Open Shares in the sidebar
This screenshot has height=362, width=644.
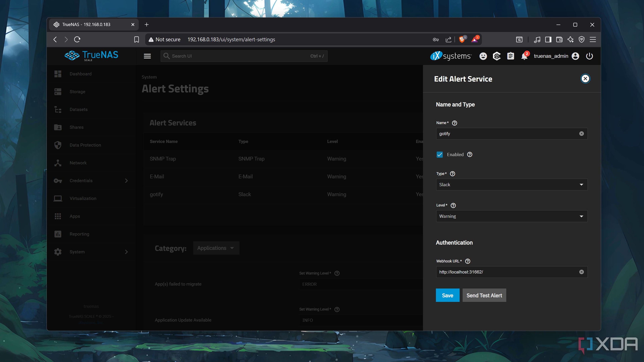(91, 127)
